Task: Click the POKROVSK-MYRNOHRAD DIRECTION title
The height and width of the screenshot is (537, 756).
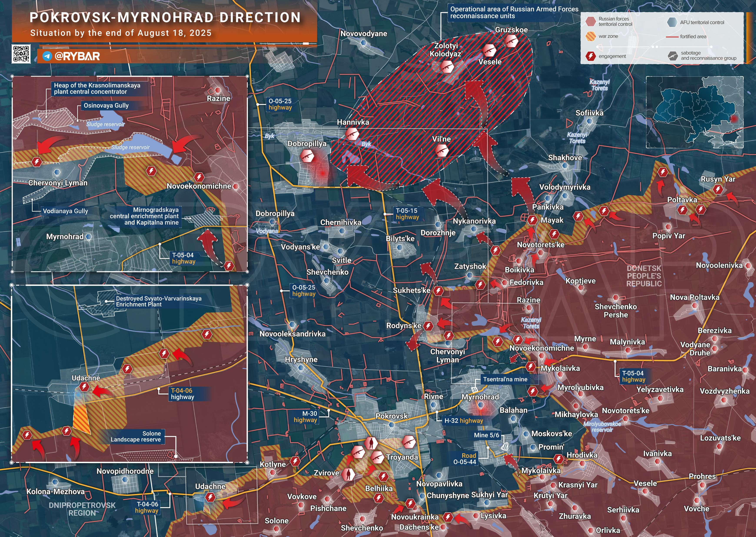Action: coord(165,18)
